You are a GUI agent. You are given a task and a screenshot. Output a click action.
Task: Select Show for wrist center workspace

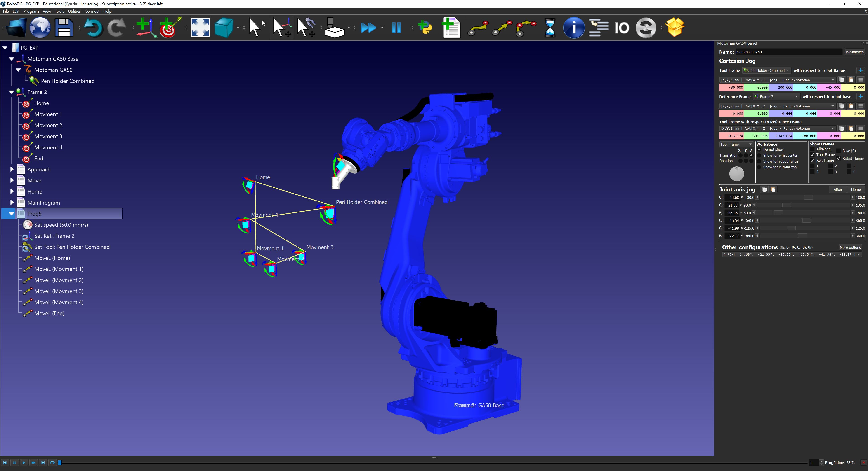click(x=759, y=156)
